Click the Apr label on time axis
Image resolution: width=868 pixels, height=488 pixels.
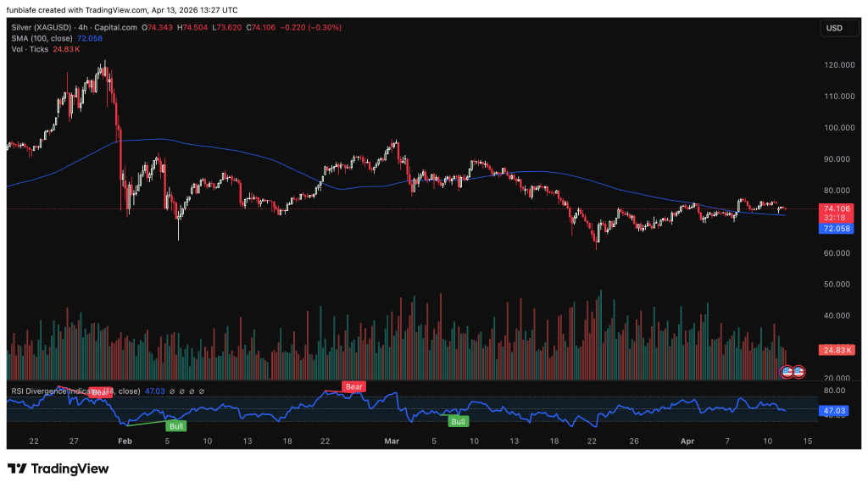[x=687, y=441]
